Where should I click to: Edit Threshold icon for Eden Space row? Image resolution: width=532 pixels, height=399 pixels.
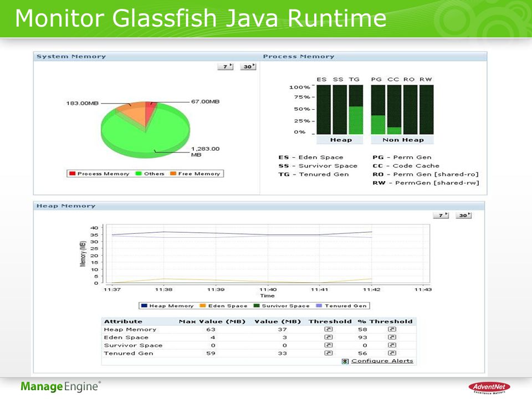click(x=329, y=337)
